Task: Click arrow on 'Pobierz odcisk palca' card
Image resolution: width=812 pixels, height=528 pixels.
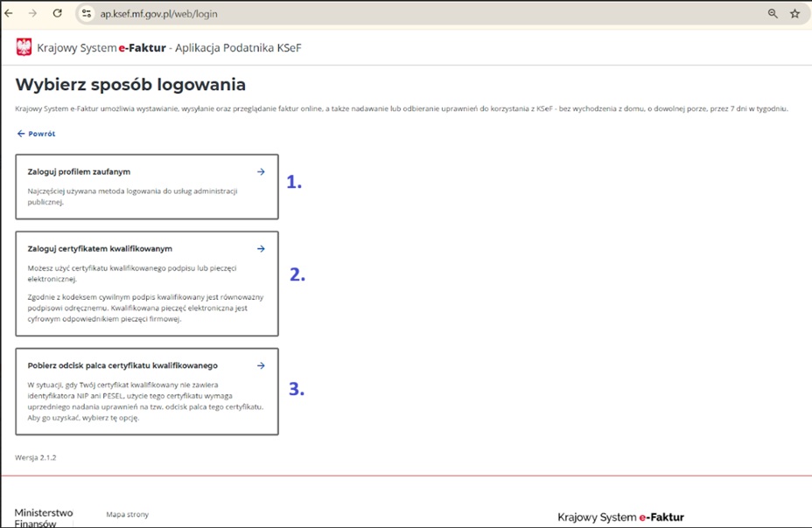Action: click(x=261, y=365)
